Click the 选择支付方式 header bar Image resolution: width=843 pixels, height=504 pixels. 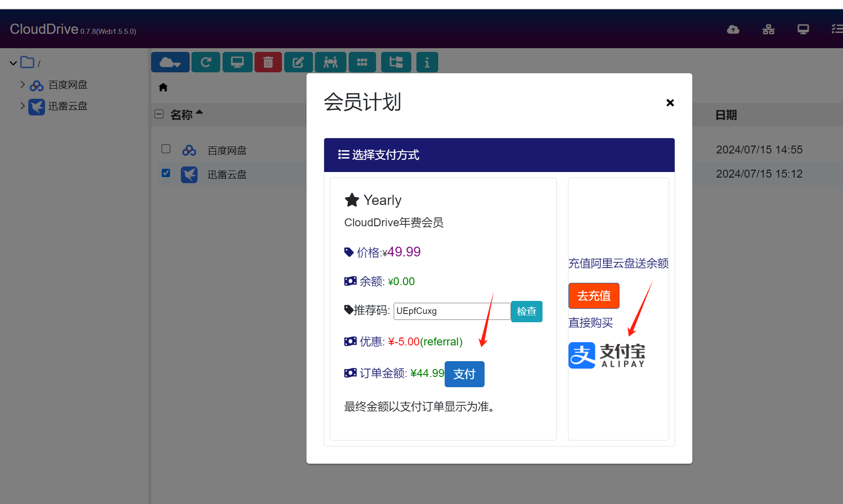(499, 155)
